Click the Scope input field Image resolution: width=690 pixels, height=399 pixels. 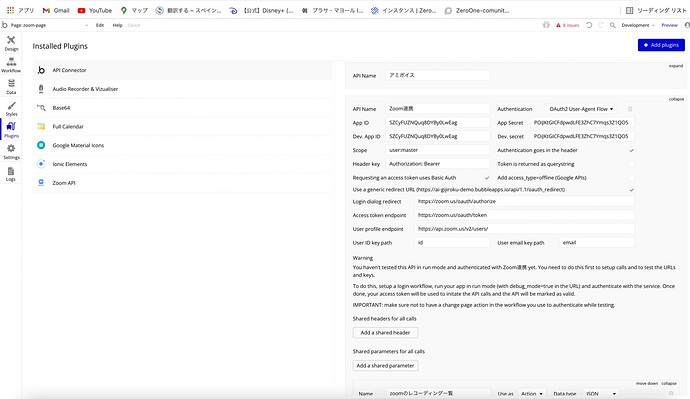tap(438, 150)
